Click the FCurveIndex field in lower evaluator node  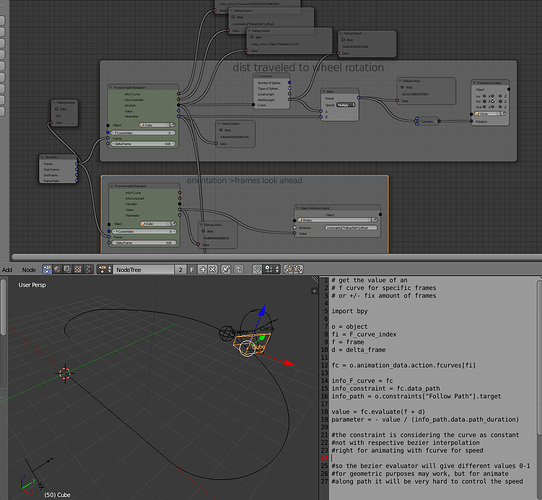[144, 231]
